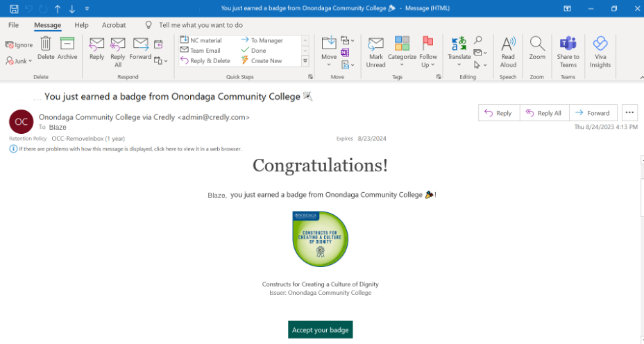Click the view in web browser info bar

pyautogui.click(x=126, y=149)
